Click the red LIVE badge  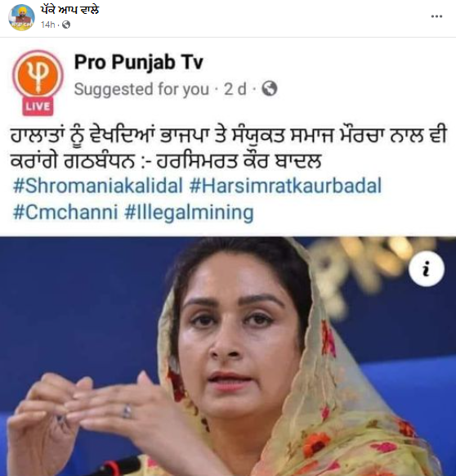(38, 106)
